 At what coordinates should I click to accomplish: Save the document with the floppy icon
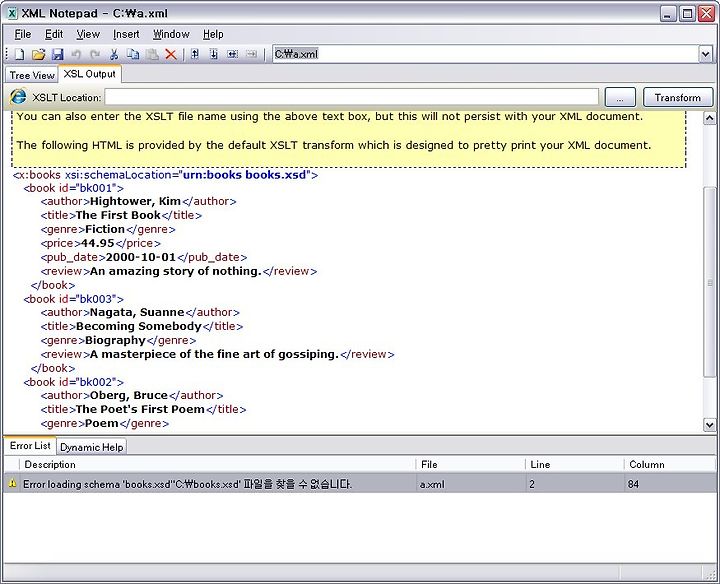tap(57, 54)
